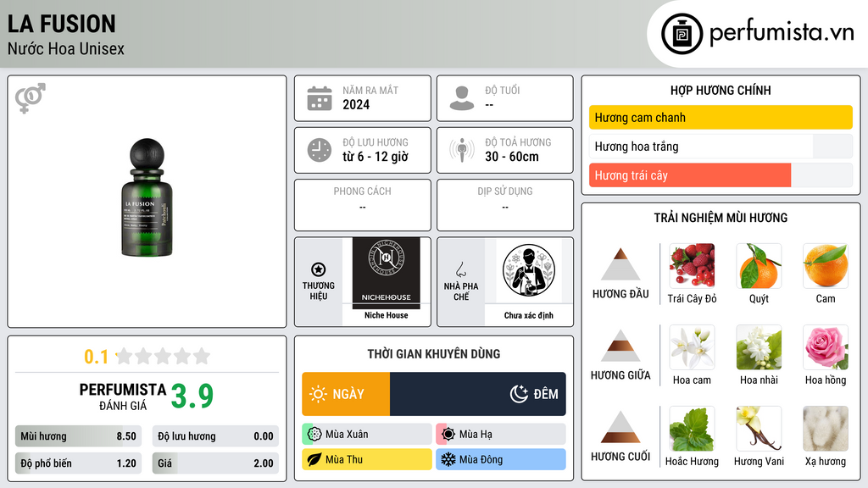Click the Hương cuối pyramid icon

[x=620, y=427]
